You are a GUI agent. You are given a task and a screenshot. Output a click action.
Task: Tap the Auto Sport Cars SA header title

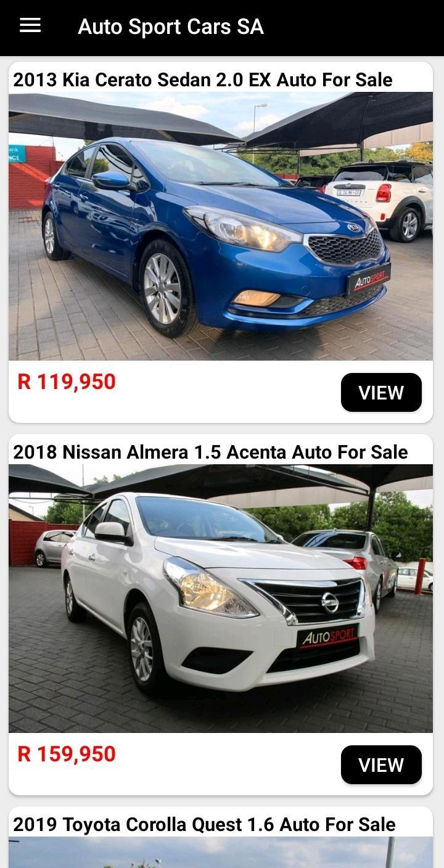(x=171, y=27)
